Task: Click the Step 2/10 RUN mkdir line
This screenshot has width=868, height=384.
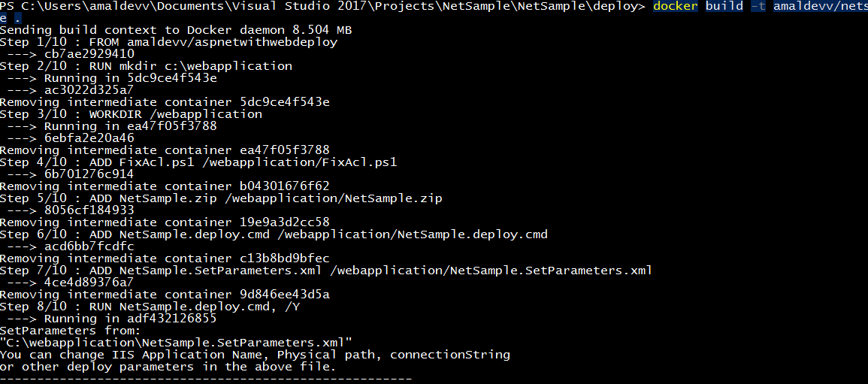Action: pyautogui.click(x=146, y=66)
